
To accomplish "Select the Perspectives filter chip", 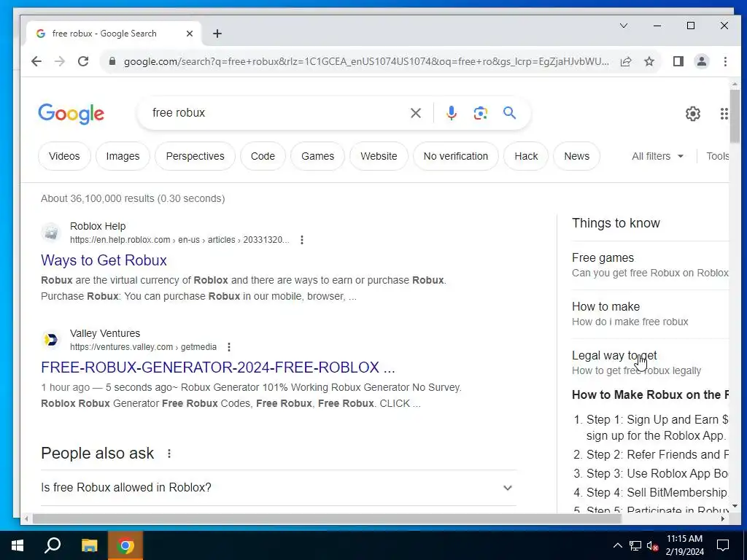I will [x=195, y=156].
